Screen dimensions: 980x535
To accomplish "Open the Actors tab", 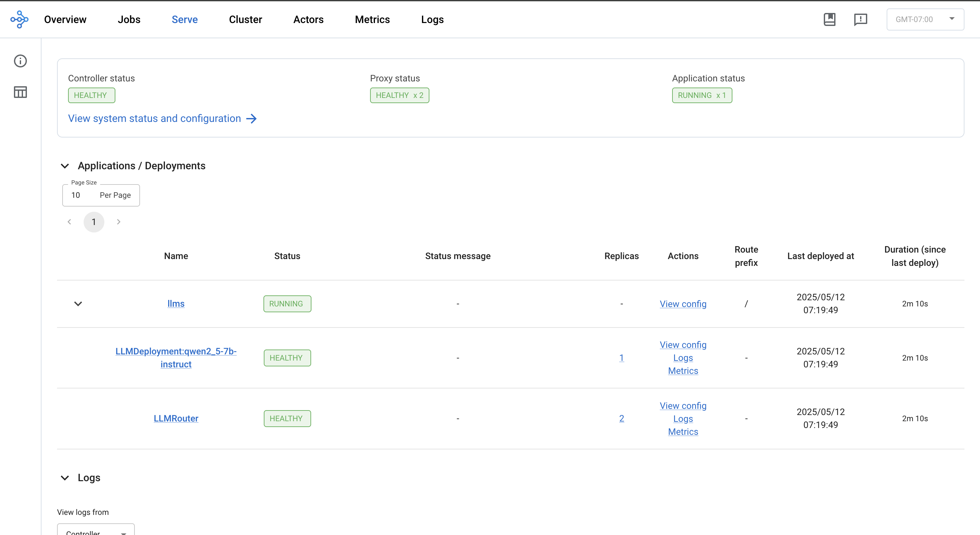I will (308, 19).
